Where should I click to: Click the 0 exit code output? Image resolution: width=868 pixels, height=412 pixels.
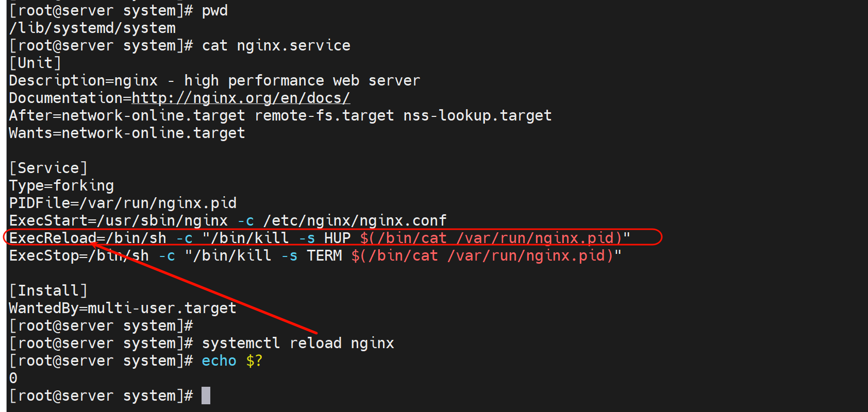click(13, 379)
